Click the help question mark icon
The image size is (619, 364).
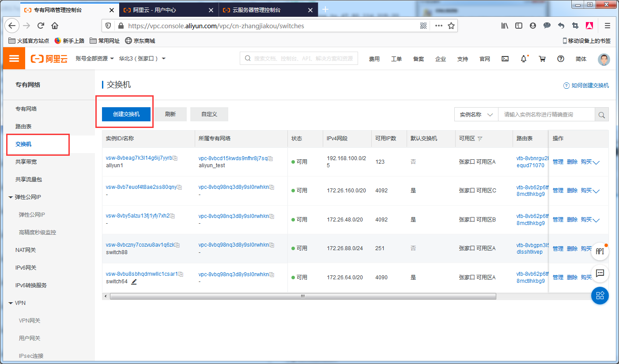tap(561, 59)
